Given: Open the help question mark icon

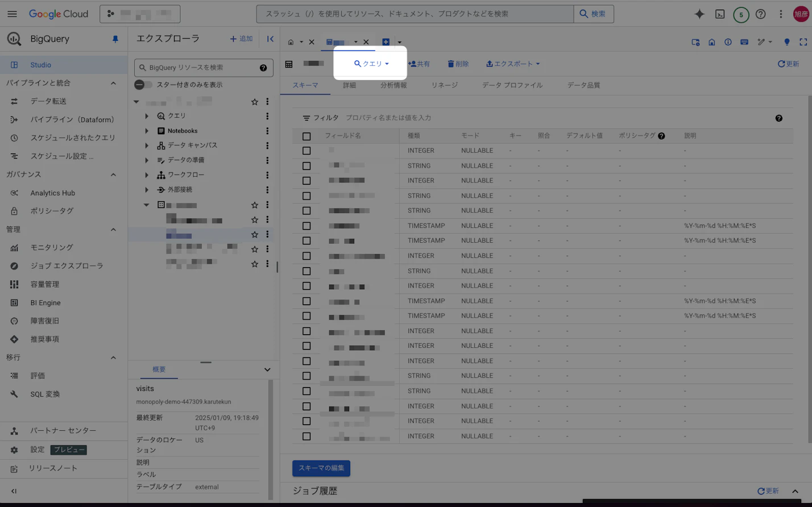Looking at the screenshot, I should pyautogui.click(x=760, y=14).
